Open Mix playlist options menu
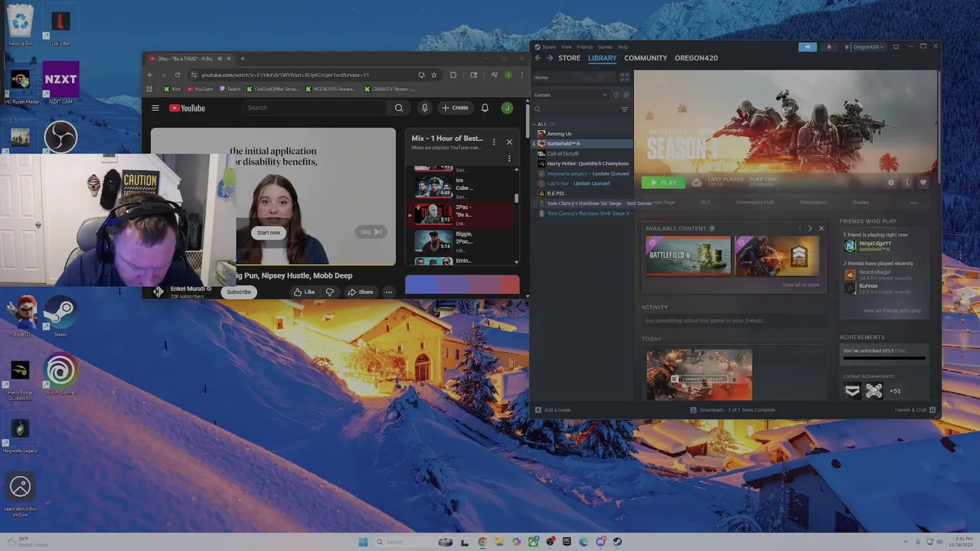 click(x=494, y=142)
